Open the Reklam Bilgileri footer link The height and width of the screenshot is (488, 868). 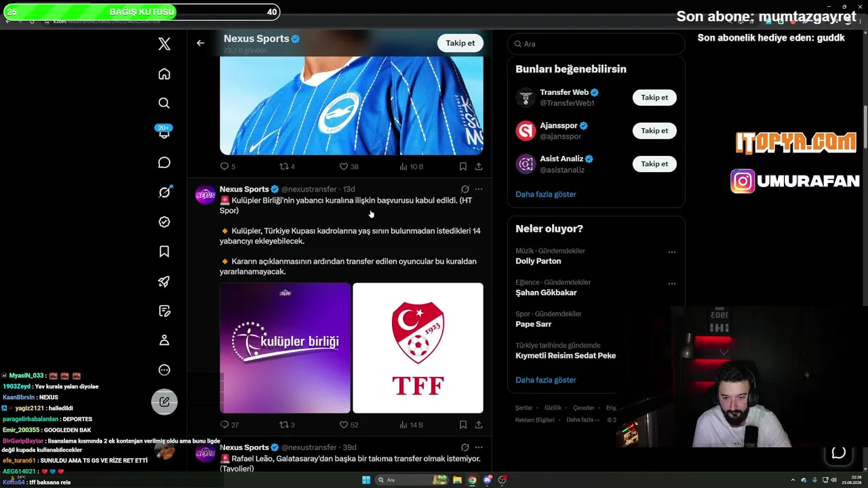point(535,420)
